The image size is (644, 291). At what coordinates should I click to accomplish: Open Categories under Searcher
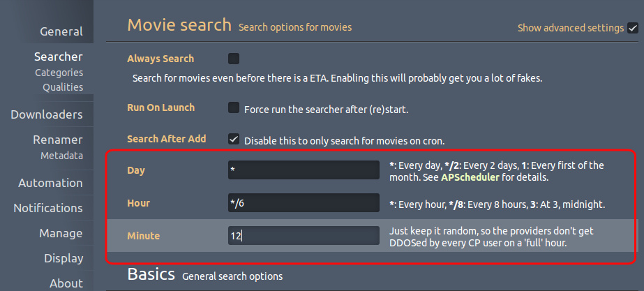[59, 73]
